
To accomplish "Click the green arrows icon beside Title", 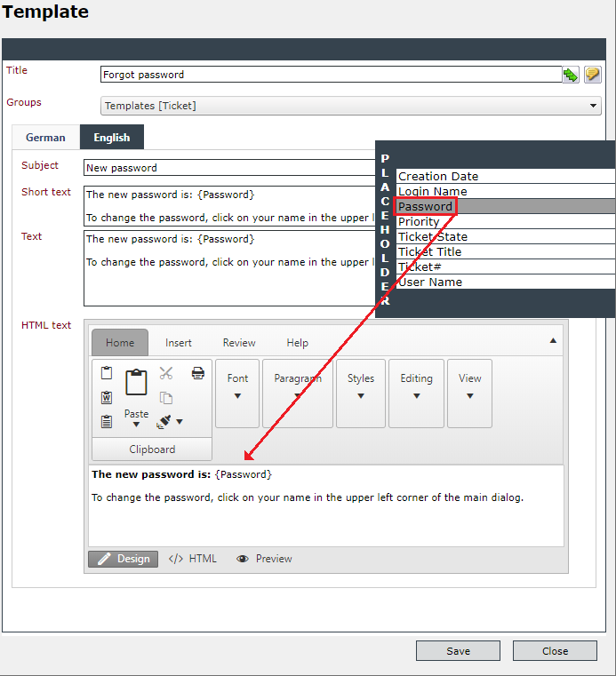I will click(x=571, y=75).
